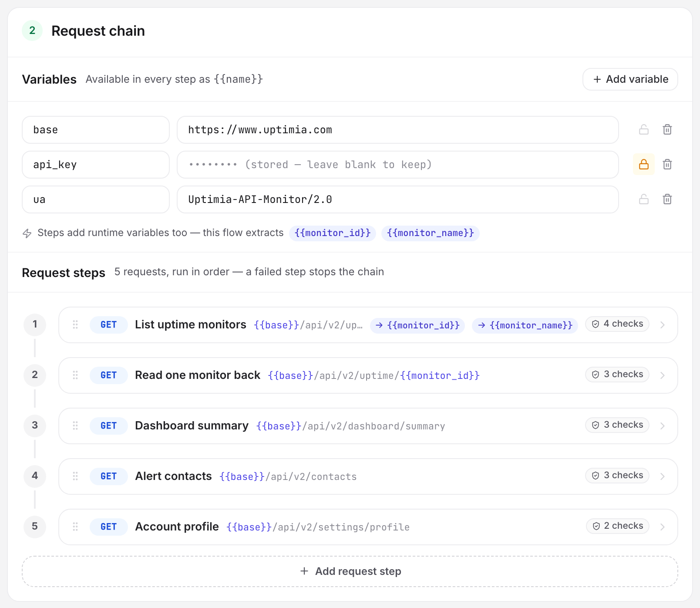700x608 pixels.
Task: Edit the Uptimia-API-Monitor/2.0 value field
Action: coord(398,199)
